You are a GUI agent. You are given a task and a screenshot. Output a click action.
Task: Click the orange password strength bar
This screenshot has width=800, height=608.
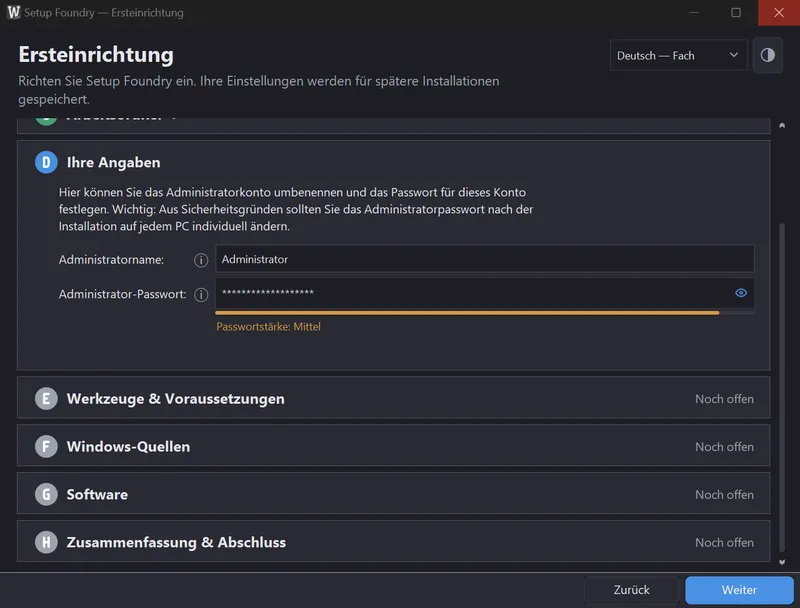point(467,313)
